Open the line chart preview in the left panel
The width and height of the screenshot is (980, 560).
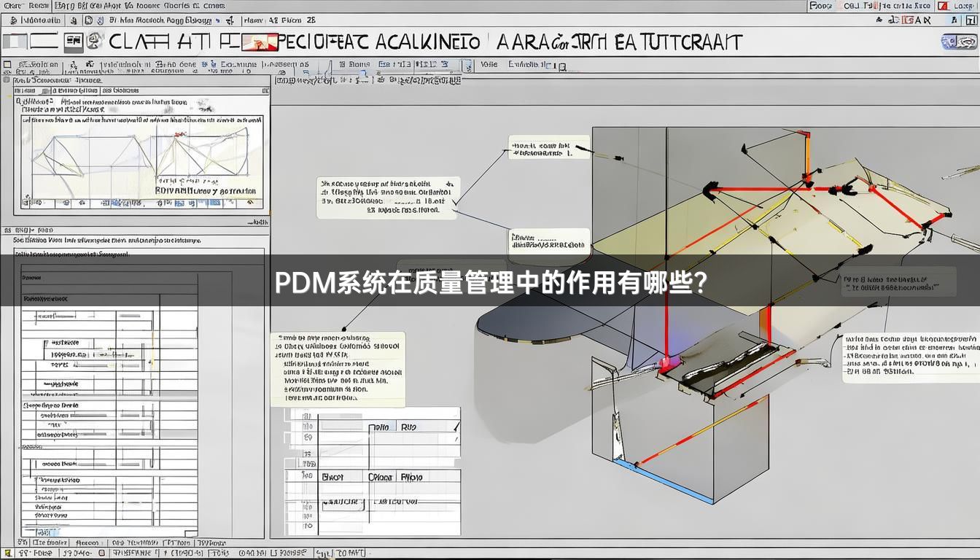point(143,161)
